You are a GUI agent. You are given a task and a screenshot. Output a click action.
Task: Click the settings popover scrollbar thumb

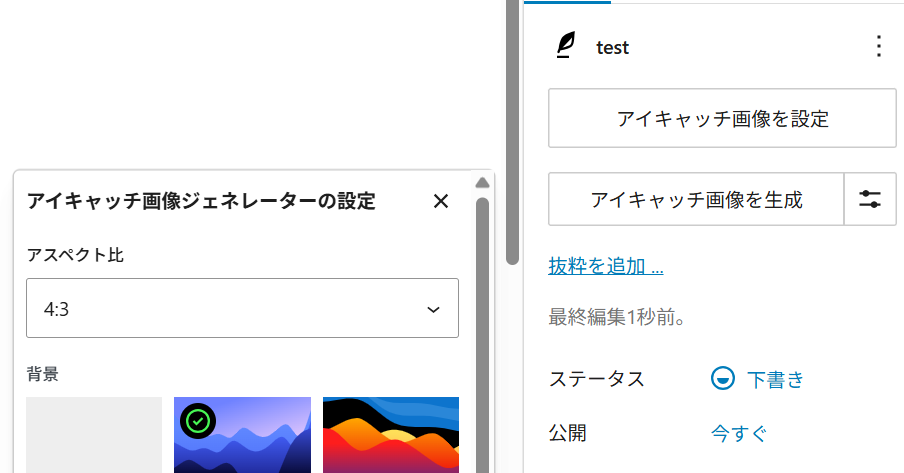tap(482, 330)
